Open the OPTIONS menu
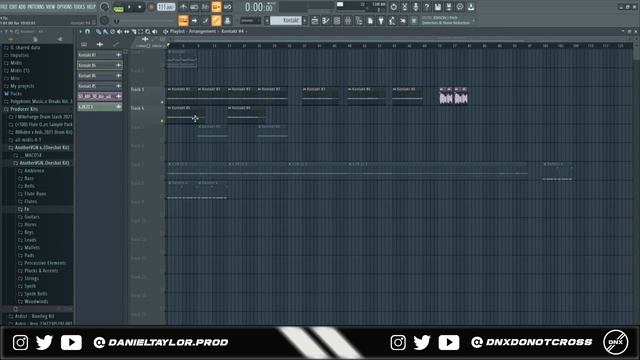Viewport: 640px width, 360px height. tap(64, 7)
